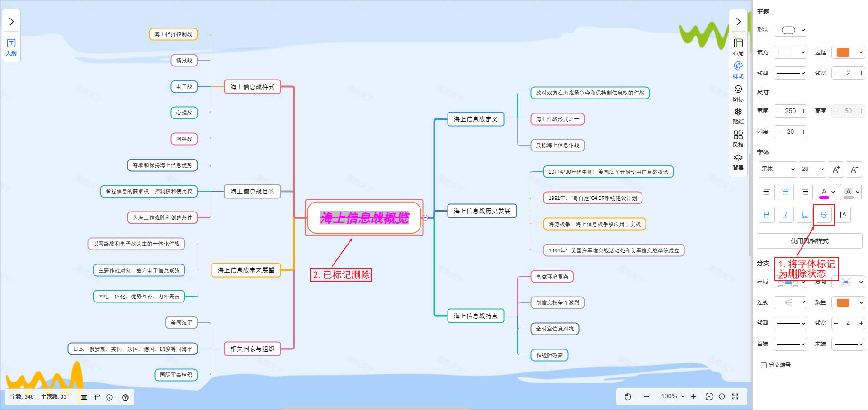Zoom in with the plus icon

[x=693, y=396]
